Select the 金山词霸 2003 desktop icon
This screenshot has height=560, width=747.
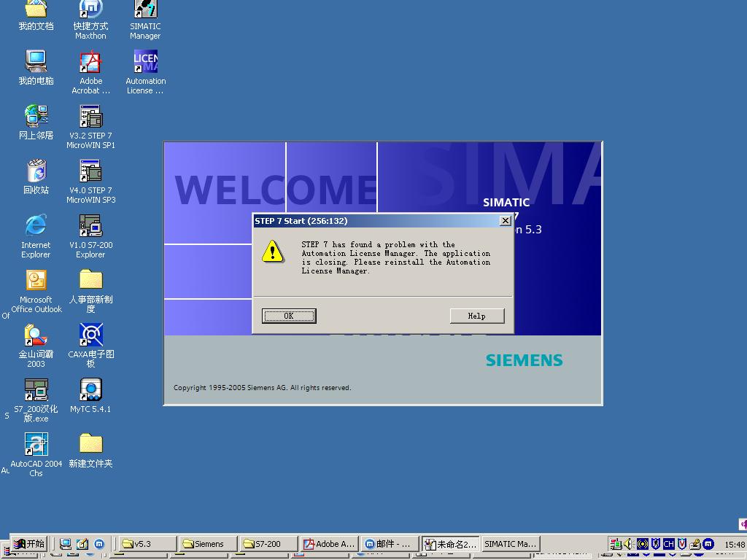[x=36, y=346]
